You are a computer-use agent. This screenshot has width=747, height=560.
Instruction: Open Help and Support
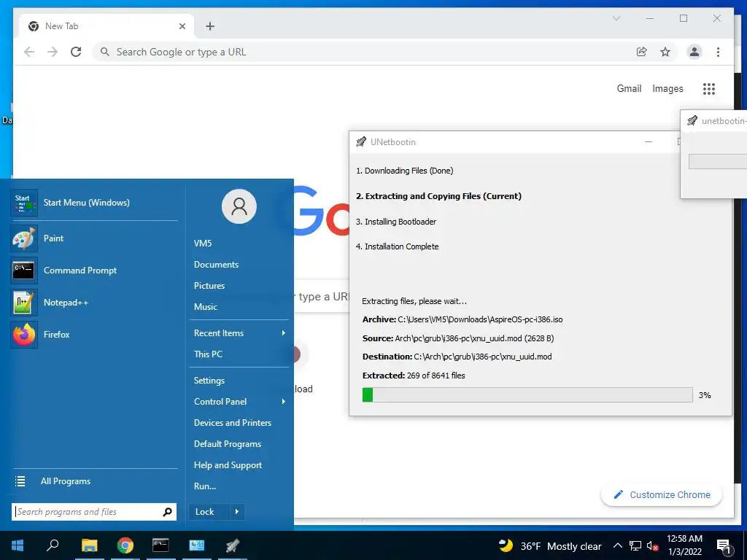point(228,464)
